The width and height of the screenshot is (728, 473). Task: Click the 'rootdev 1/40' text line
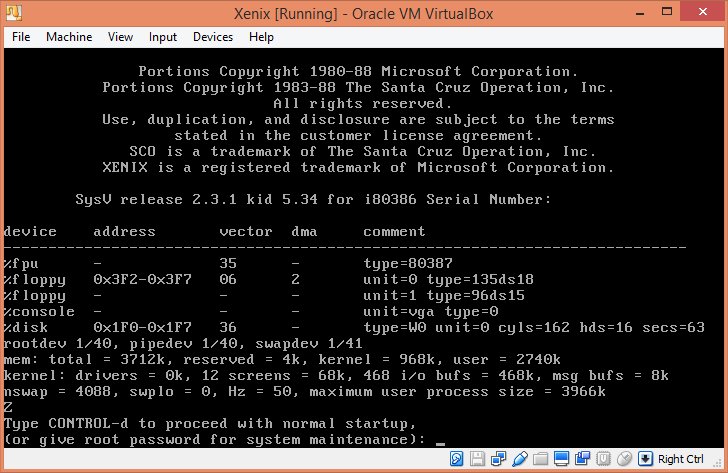pyautogui.click(x=183, y=343)
